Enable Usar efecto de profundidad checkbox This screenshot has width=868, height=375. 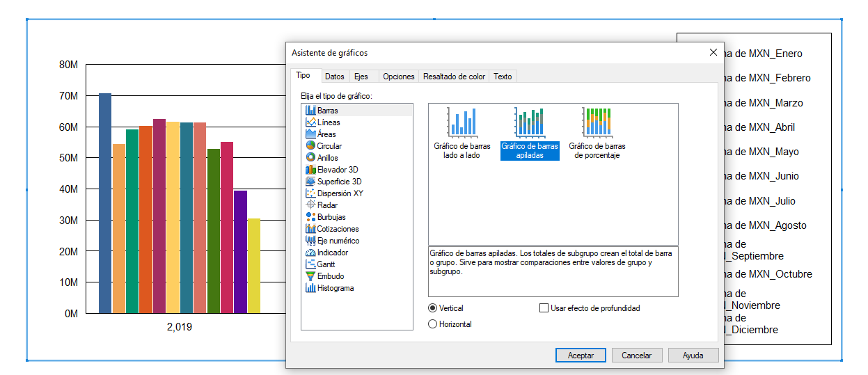(544, 308)
